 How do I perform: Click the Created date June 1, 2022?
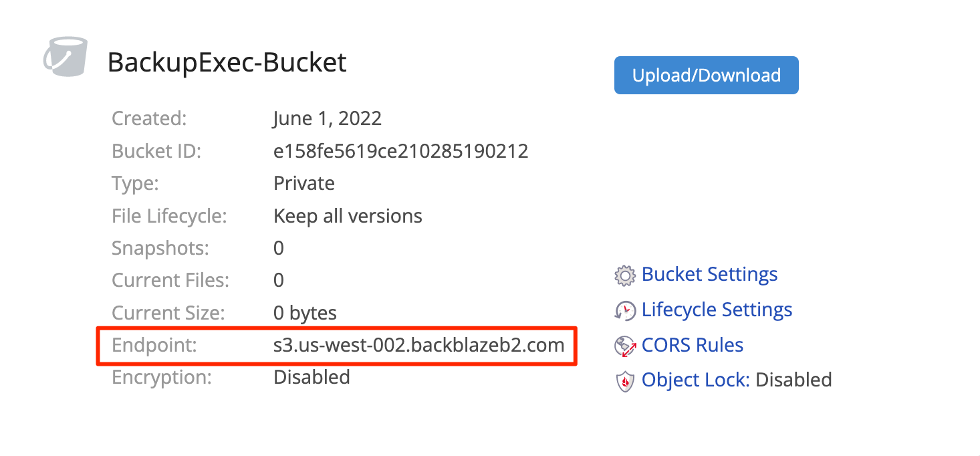coord(328,119)
